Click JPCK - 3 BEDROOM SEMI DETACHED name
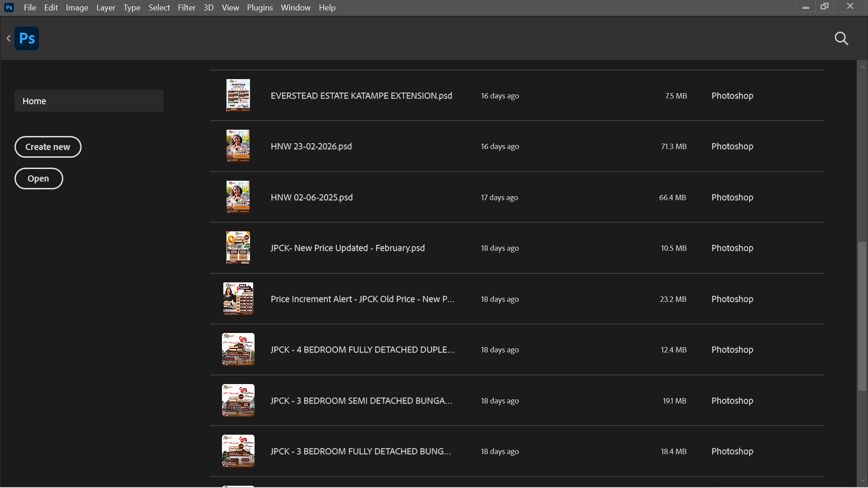Image resolution: width=868 pixels, height=488 pixels. coord(361,401)
